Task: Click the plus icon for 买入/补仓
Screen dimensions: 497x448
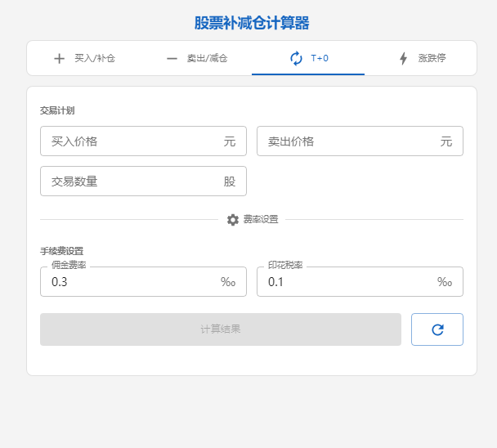Action: [59, 59]
